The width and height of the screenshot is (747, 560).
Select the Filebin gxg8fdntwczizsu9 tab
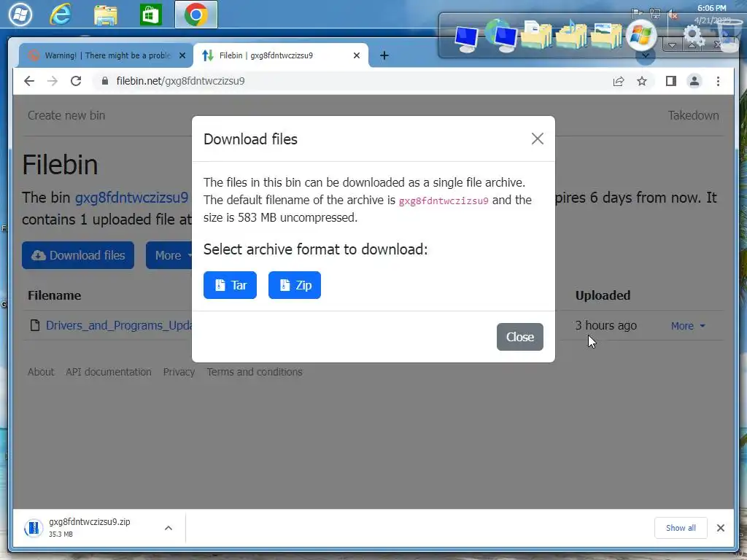[x=281, y=55]
